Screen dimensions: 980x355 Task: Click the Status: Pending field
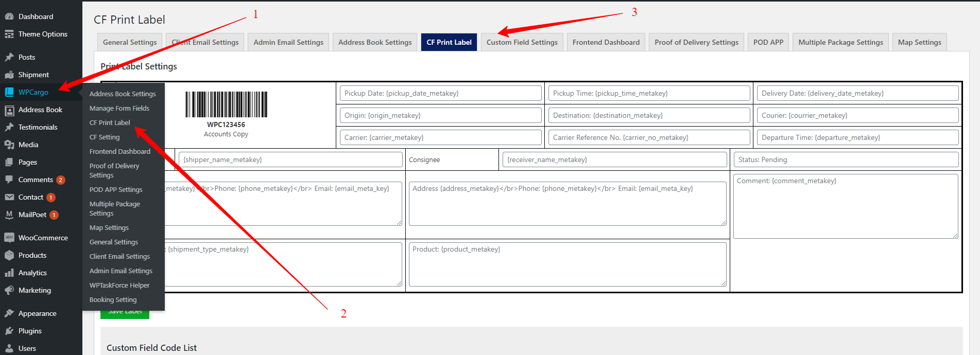[x=846, y=159]
